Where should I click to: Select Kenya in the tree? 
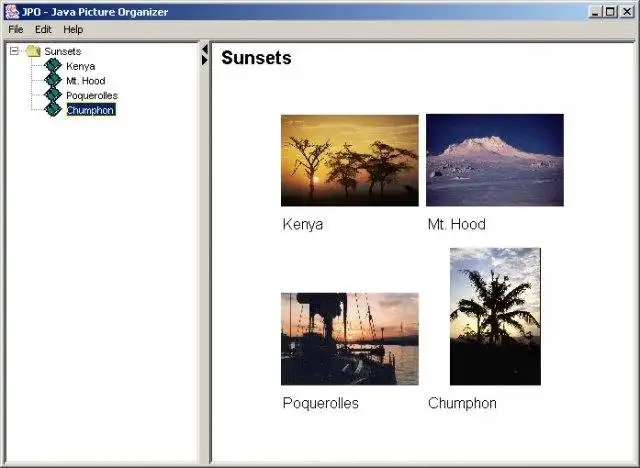click(x=81, y=66)
